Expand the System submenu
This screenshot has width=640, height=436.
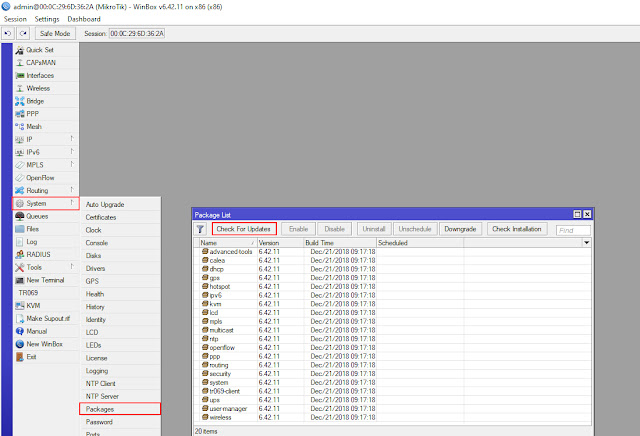tap(46, 203)
